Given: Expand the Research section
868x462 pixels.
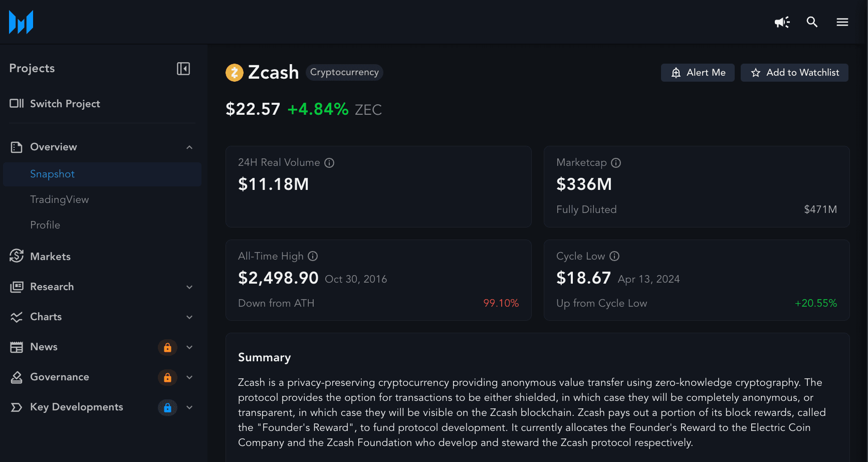Looking at the screenshot, I should coord(189,287).
